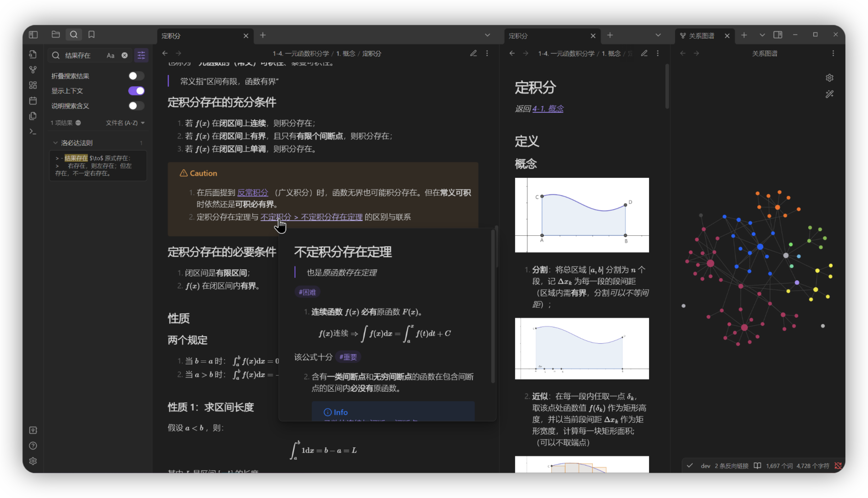The width and height of the screenshot is (868, 498).
Task: Open the bookmarks panel icon
Action: [x=91, y=35]
